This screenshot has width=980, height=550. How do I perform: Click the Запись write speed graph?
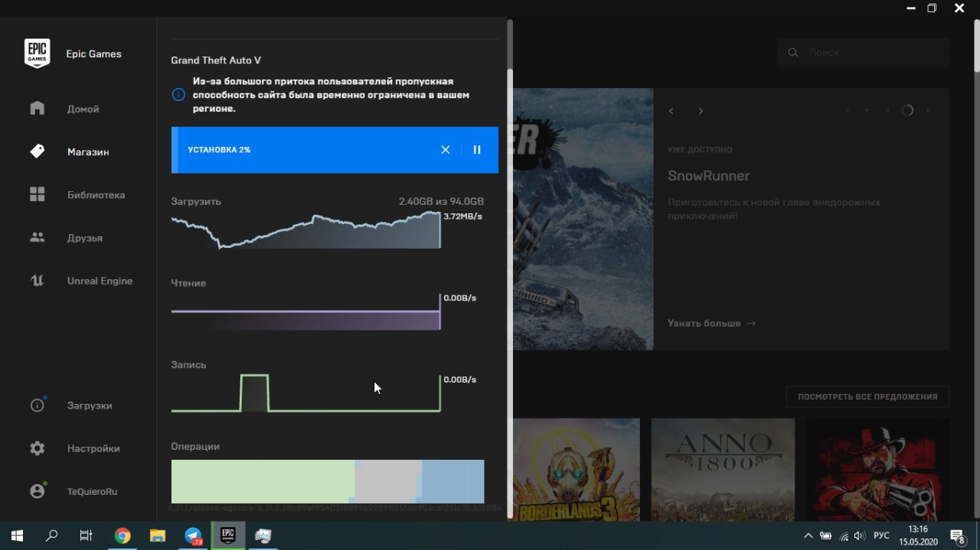coord(305,393)
